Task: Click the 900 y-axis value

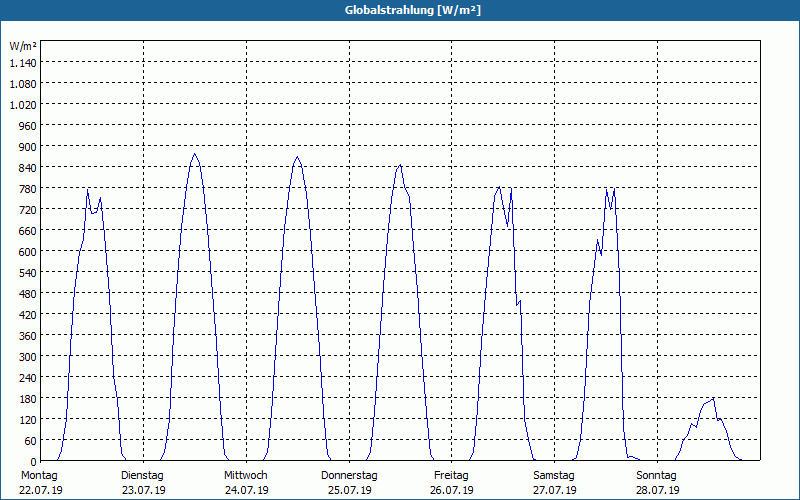Action: [x=28, y=146]
